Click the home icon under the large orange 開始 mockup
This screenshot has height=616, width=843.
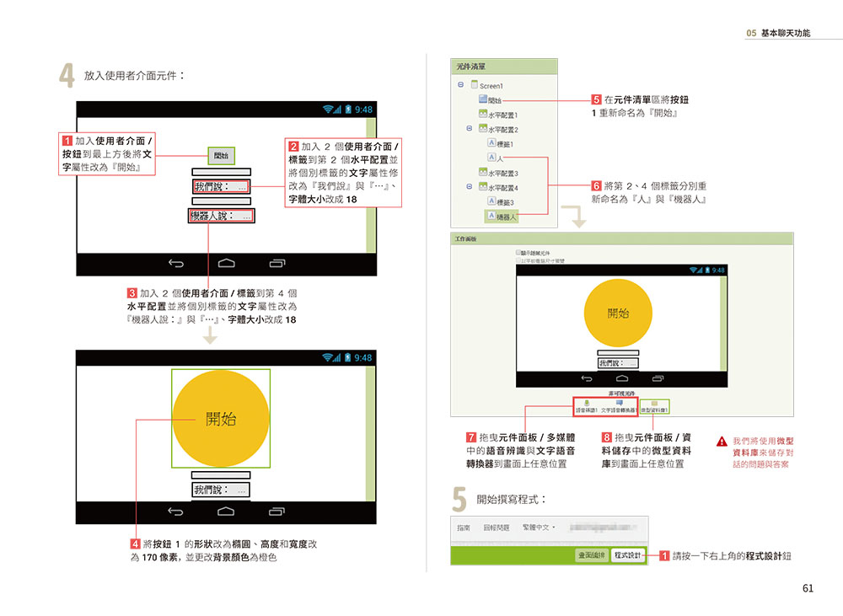pos(226,512)
